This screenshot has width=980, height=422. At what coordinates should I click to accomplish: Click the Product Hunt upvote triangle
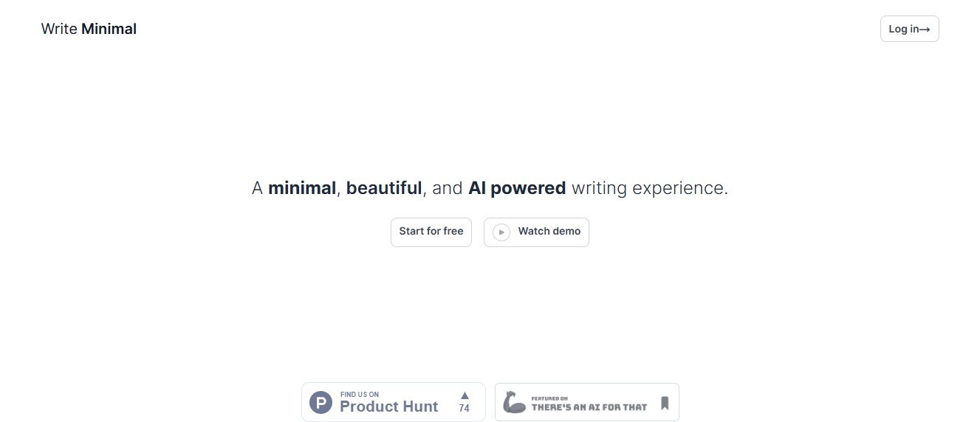465,395
